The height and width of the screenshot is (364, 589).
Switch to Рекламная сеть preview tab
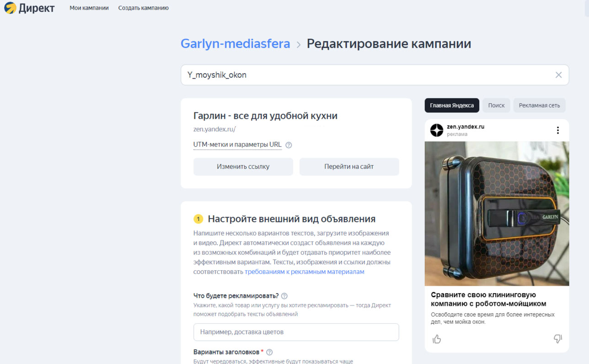(x=540, y=105)
